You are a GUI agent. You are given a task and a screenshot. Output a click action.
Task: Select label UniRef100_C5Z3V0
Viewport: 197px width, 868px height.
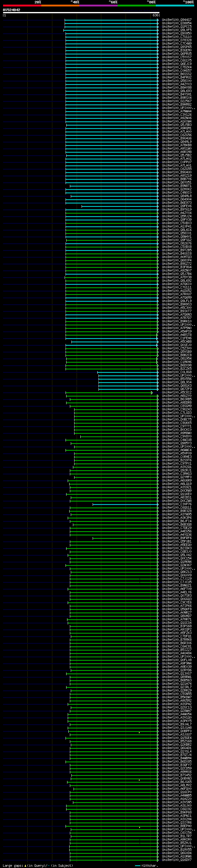point(177,349)
